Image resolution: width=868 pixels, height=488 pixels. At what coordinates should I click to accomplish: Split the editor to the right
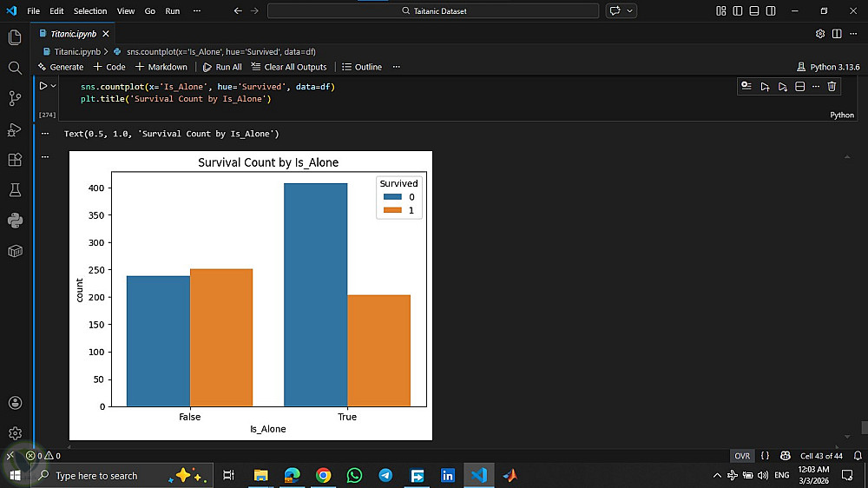(x=837, y=34)
